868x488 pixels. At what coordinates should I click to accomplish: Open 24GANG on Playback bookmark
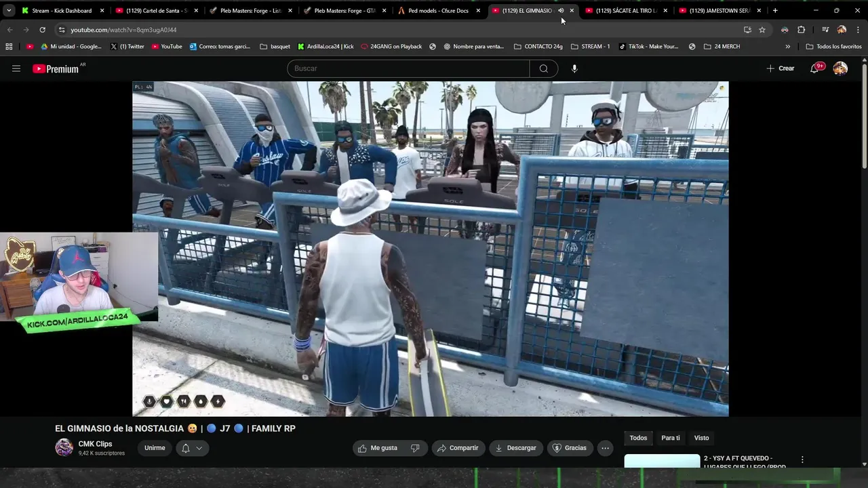391,47
